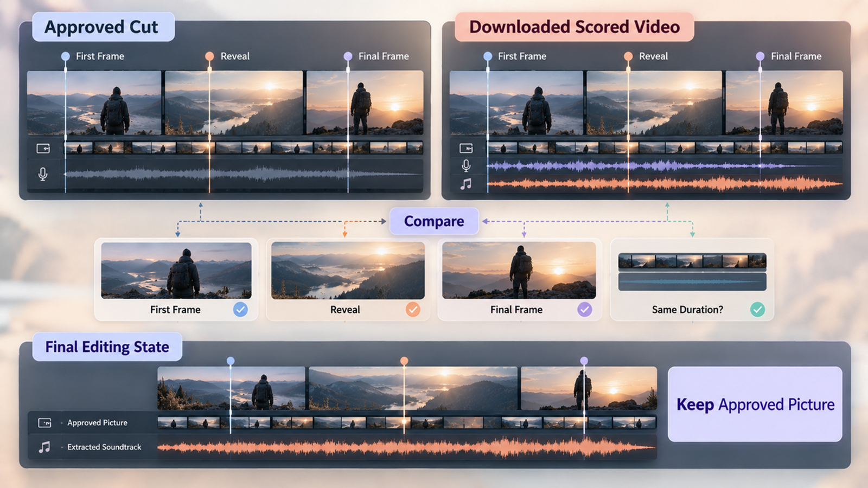Select the Final Frame marker in Approved Cut
This screenshot has height=488, width=868.
click(x=348, y=56)
